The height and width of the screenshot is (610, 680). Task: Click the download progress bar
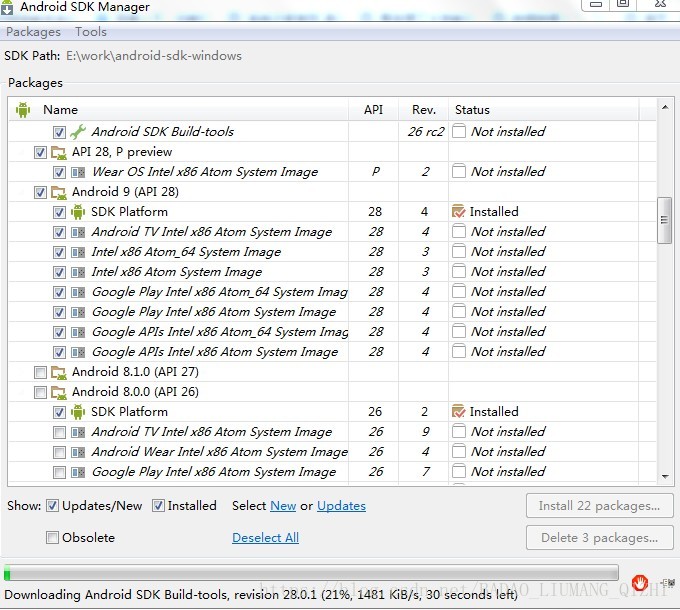[x=311, y=573]
